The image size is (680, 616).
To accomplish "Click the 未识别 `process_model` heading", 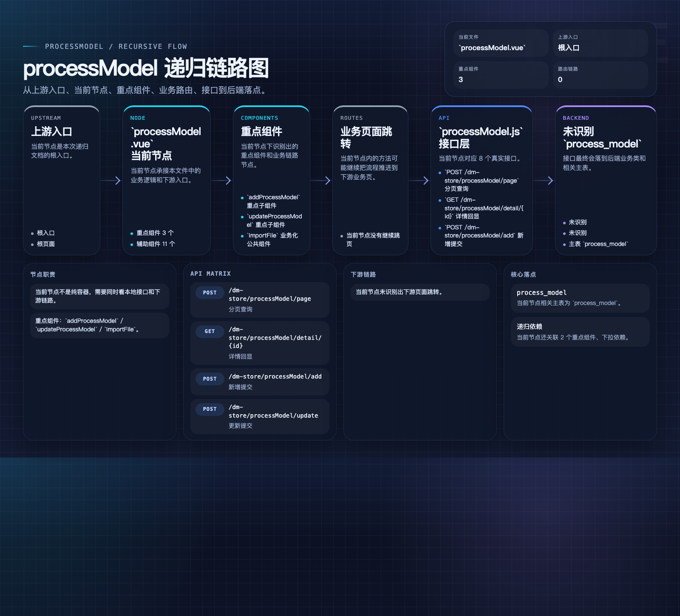I will point(602,137).
